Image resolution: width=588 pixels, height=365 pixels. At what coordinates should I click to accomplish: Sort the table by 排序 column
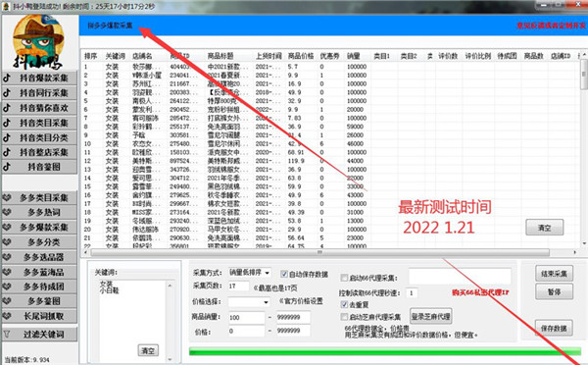click(x=91, y=56)
